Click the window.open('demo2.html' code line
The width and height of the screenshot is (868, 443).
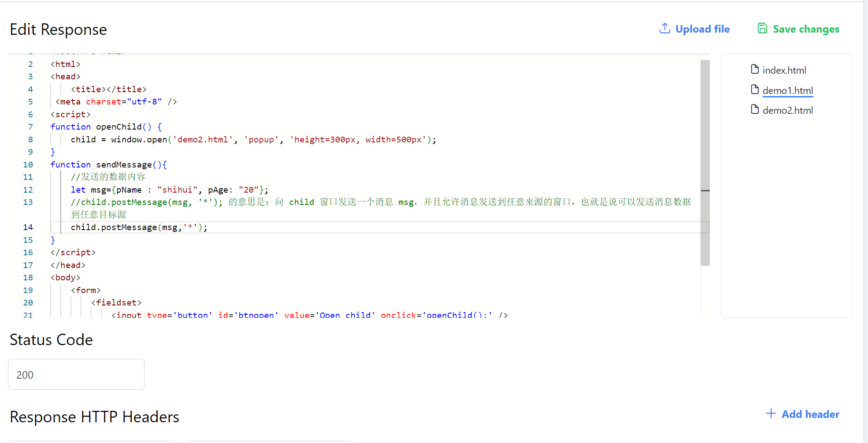253,140
